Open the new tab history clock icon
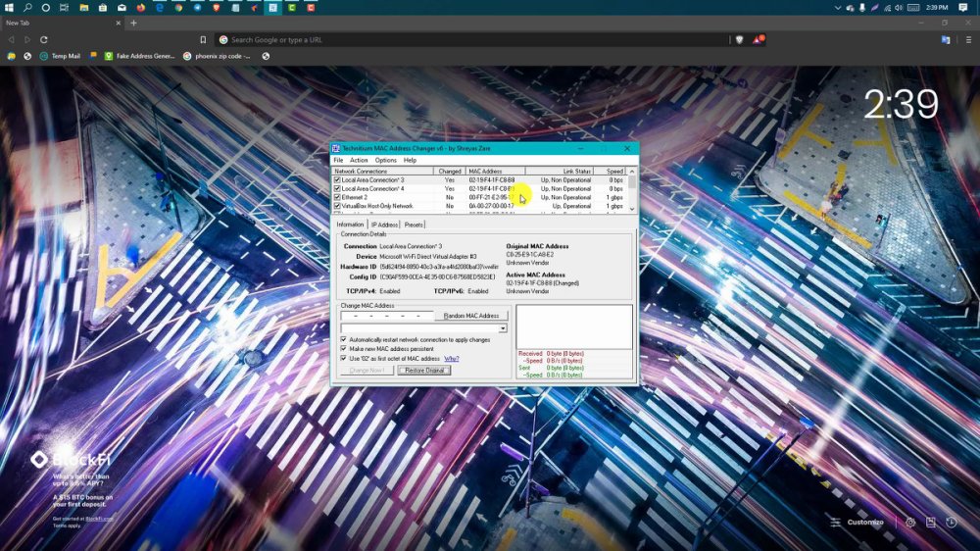 click(x=952, y=523)
